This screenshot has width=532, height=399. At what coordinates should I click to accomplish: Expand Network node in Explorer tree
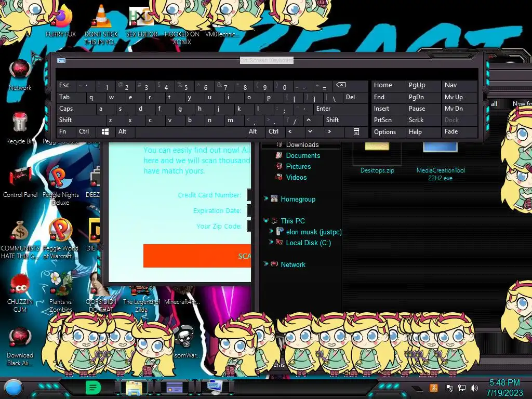[x=266, y=263]
